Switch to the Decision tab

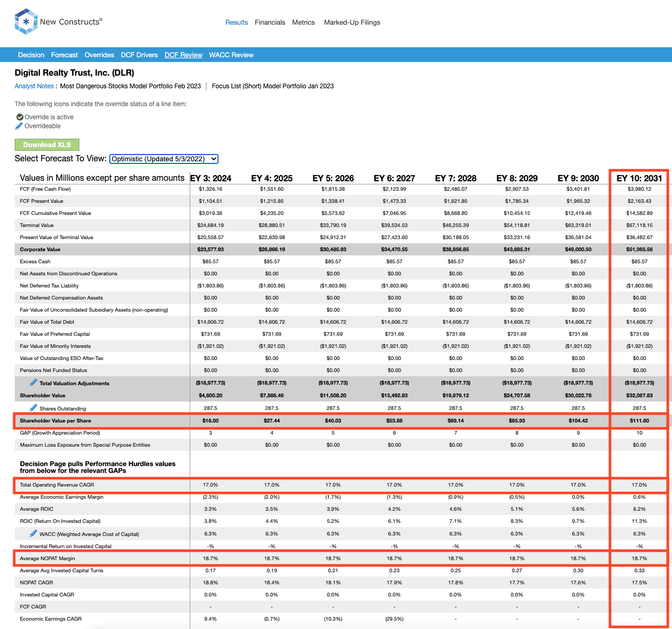click(31, 55)
